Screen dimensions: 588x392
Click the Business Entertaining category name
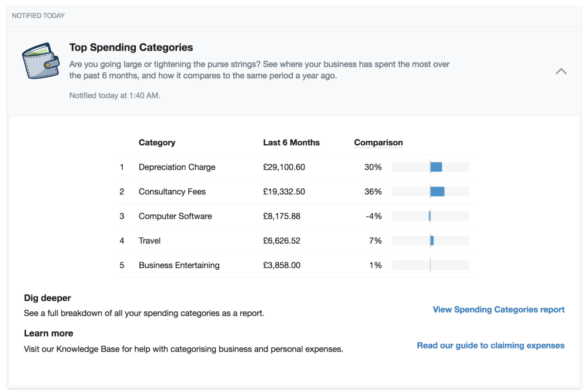point(179,265)
